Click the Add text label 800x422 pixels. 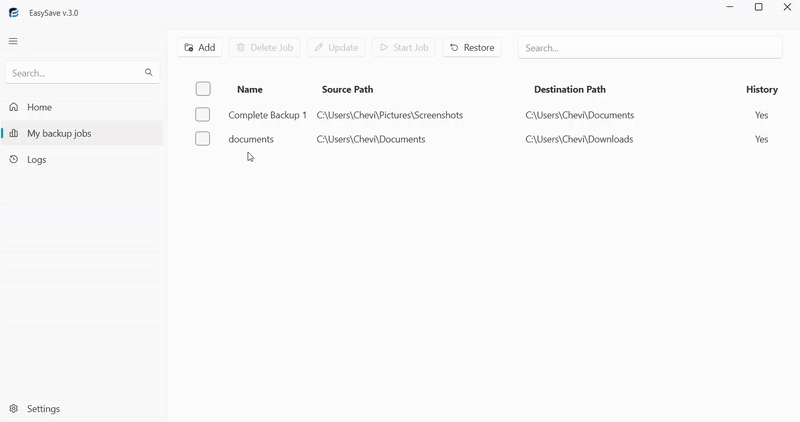[207, 47]
